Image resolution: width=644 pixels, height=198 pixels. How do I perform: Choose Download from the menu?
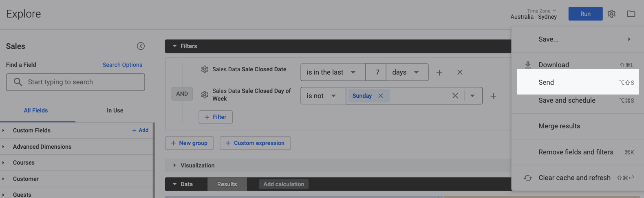click(x=578, y=65)
